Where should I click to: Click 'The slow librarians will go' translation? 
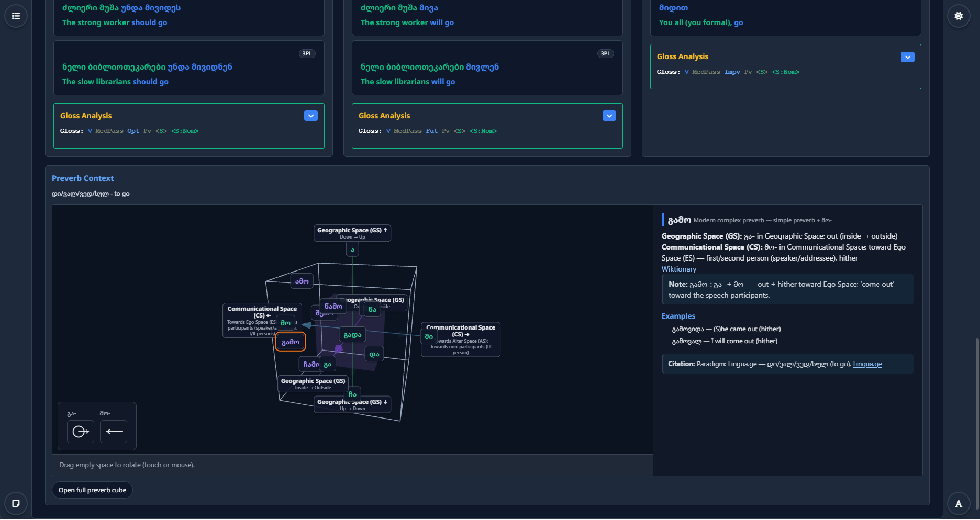408,82
